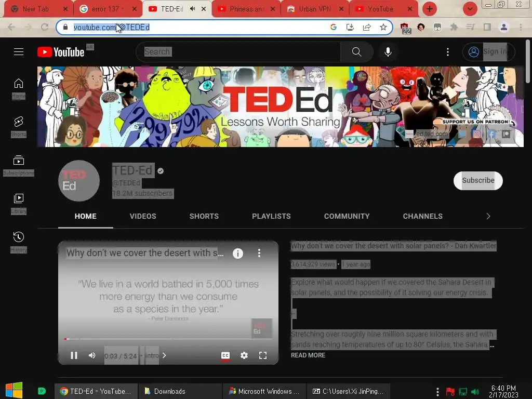Click the Google icon in address bar

tap(334, 27)
